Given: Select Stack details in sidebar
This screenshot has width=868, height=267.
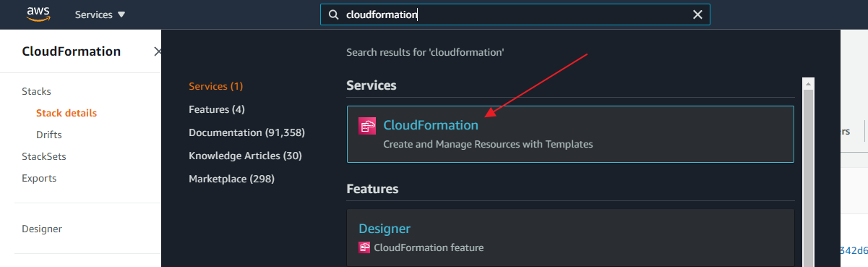Looking at the screenshot, I should (66, 113).
